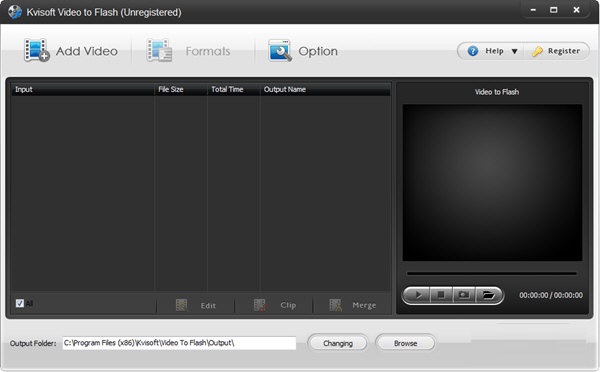Click the Output Folder path field
This screenshot has width=600, height=372.
(x=179, y=343)
